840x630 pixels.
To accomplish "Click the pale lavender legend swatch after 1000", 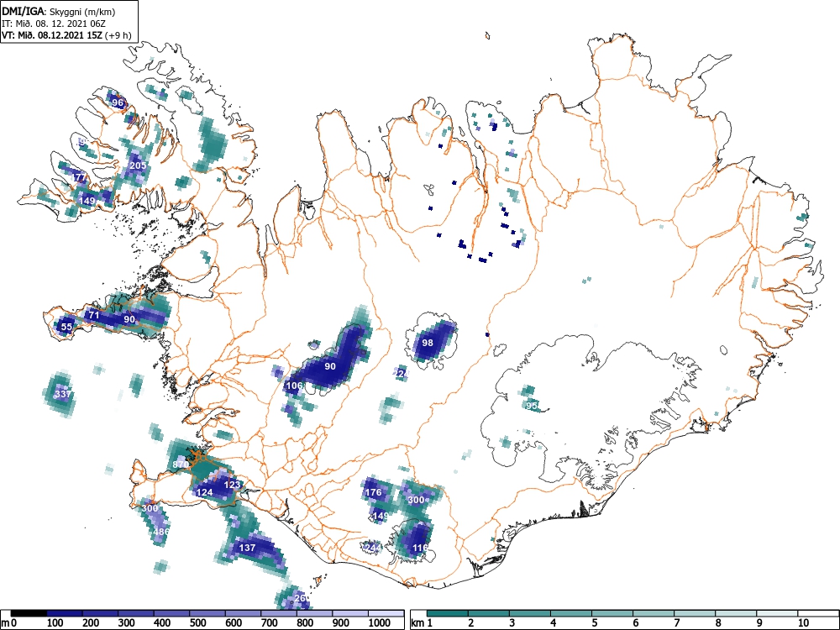I will pyautogui.click(x=386, y=613).
